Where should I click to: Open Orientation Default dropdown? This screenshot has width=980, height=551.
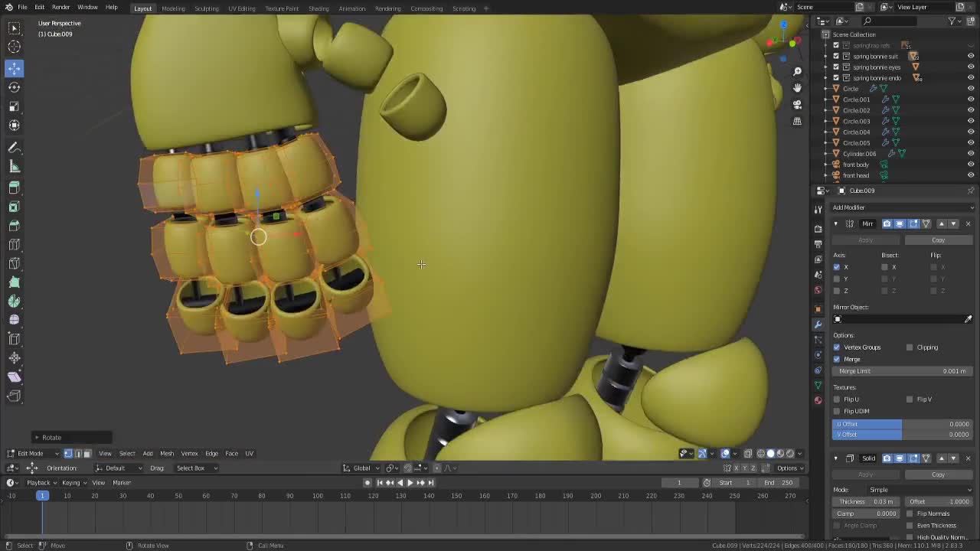[119, 468]
